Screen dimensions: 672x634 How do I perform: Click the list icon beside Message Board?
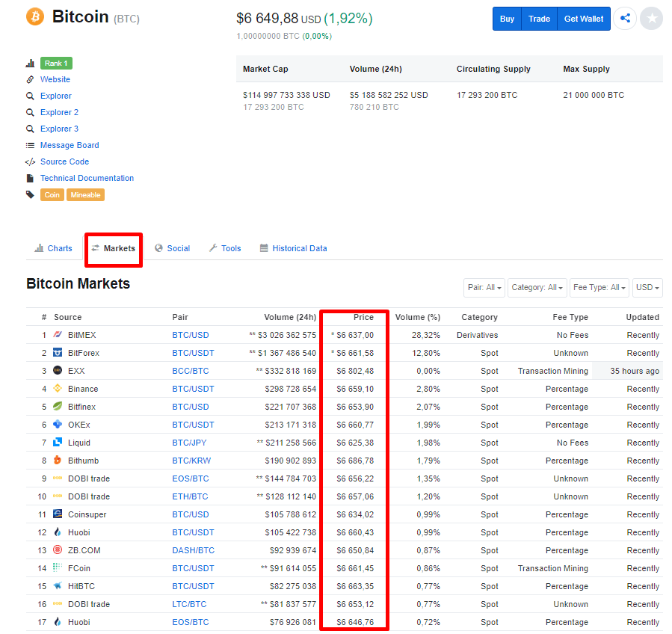coord(30,145)
